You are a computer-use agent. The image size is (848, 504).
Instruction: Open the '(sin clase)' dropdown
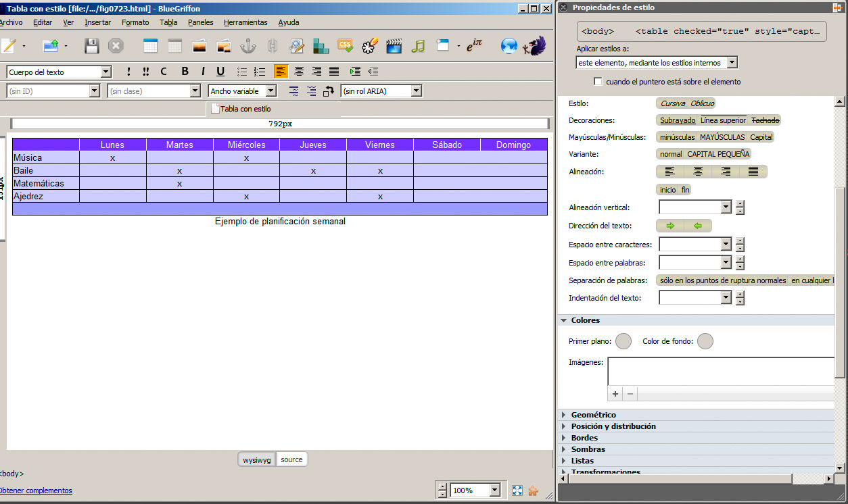(154, 91)
